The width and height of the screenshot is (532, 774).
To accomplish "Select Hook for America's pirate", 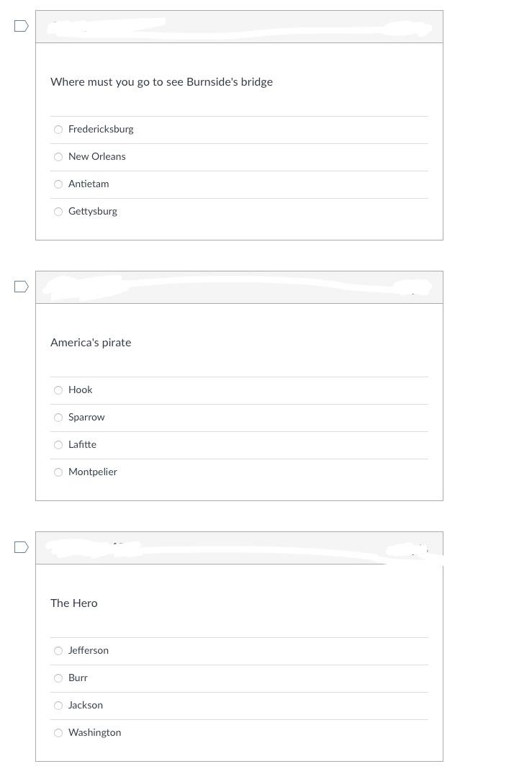I will [x=58, y=390].
